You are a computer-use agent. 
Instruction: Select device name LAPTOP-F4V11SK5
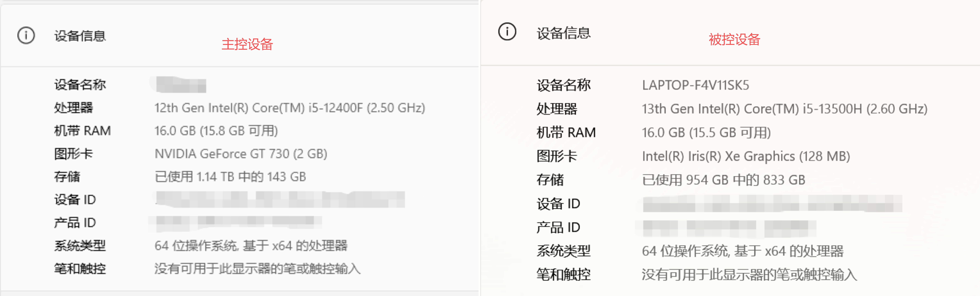tap(695, 85)
